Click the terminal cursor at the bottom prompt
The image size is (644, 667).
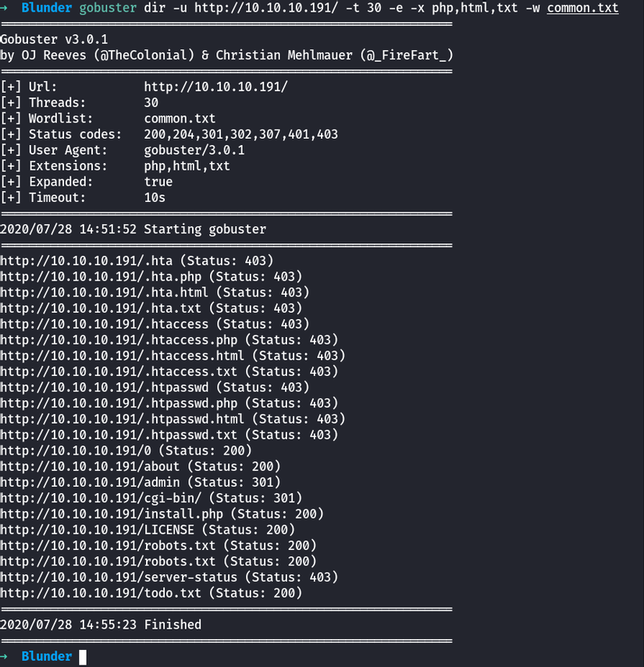(x=83, y=657)
